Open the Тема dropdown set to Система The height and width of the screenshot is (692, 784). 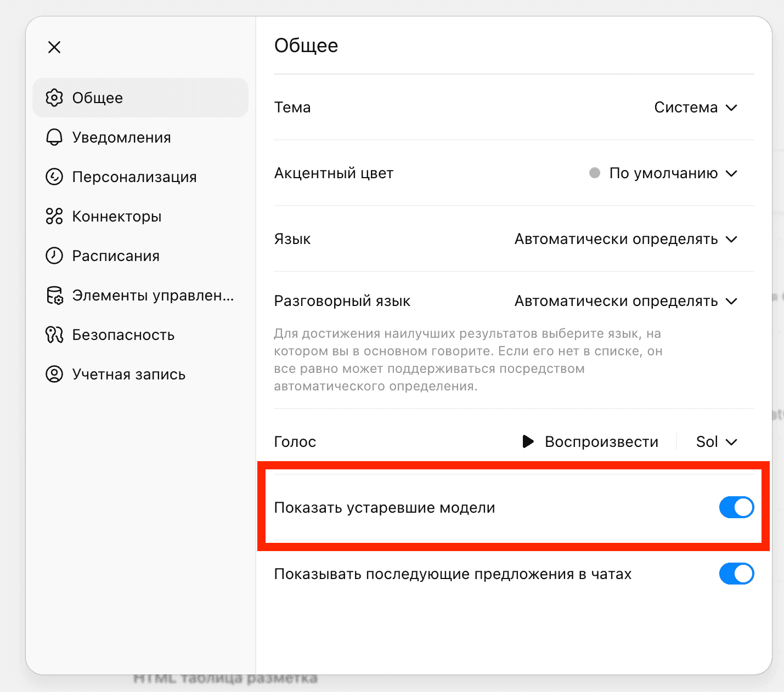click(696, 107)
